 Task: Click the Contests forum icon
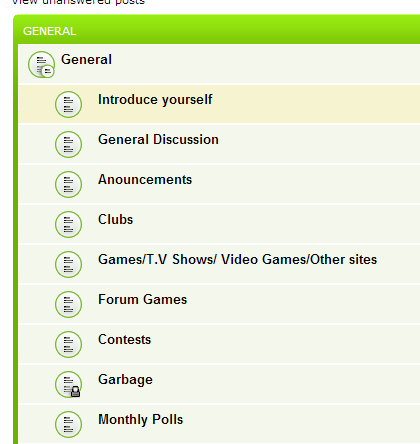68,344
